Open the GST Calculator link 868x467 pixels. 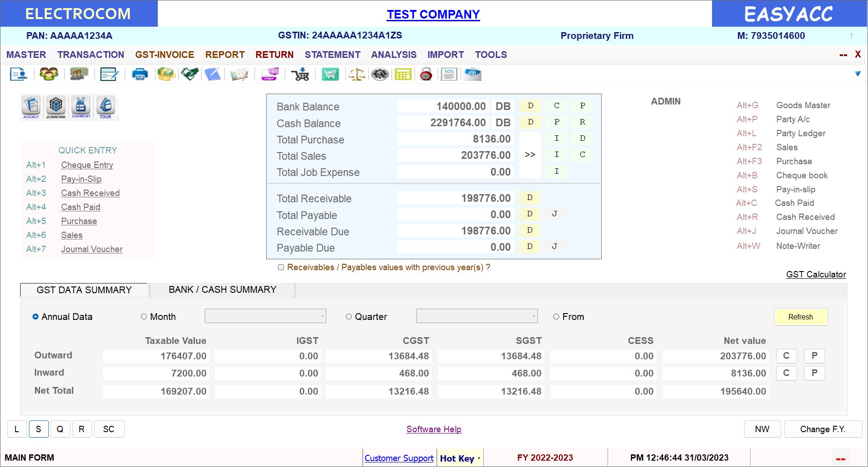tap(816, 274)
